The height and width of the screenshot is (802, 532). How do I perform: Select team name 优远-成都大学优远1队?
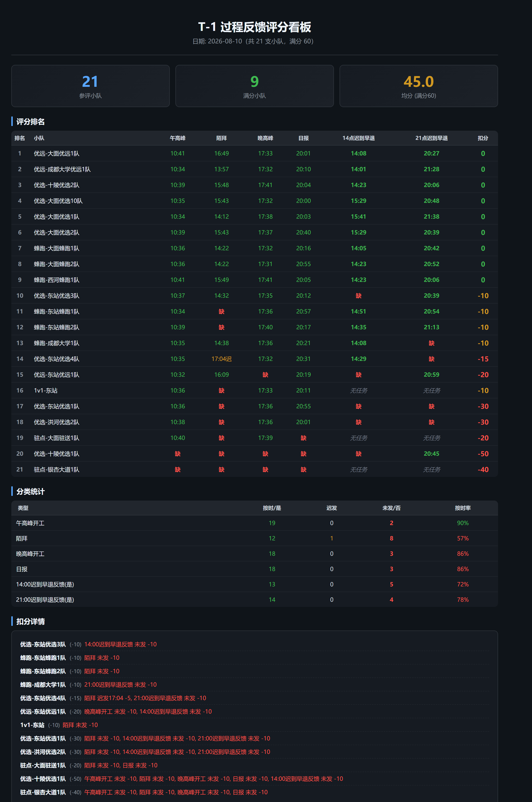pyautogui.click(x=62, y=169)
